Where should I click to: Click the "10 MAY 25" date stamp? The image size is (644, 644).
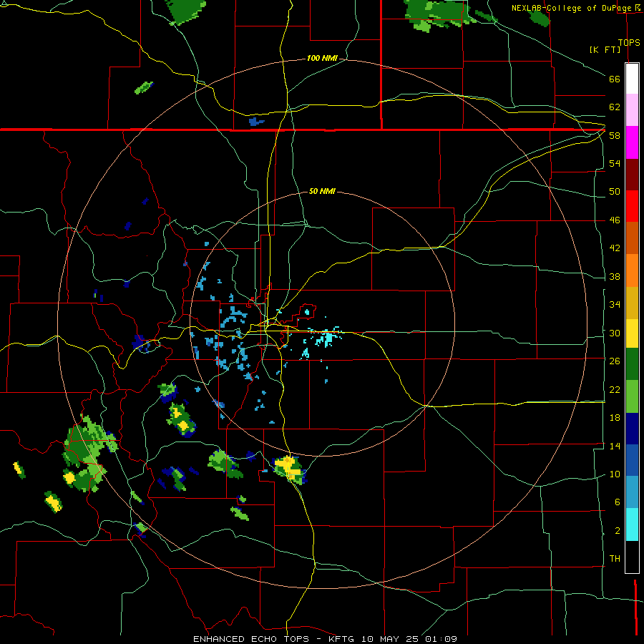pyautogui.click(x=390, y=639)
